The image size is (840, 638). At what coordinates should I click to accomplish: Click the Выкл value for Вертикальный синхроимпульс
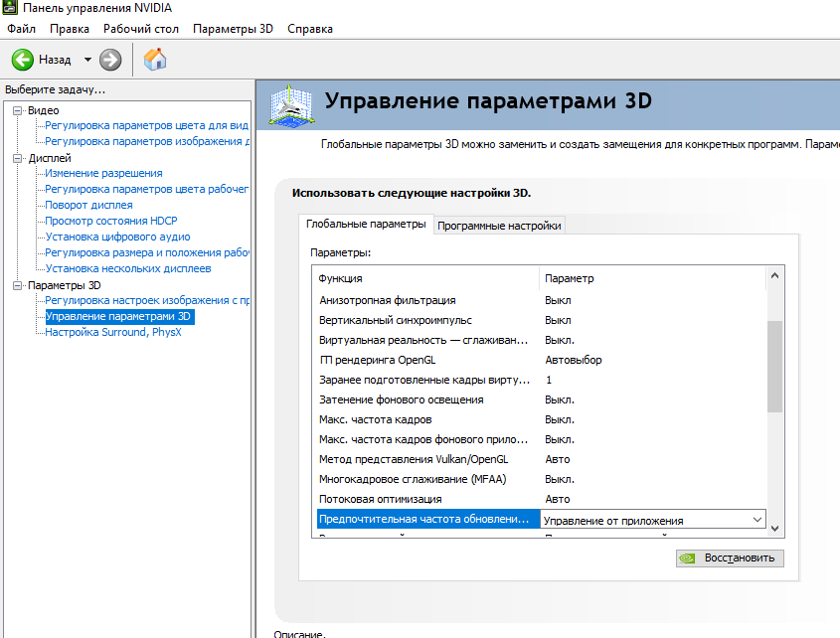coord(558,320)
